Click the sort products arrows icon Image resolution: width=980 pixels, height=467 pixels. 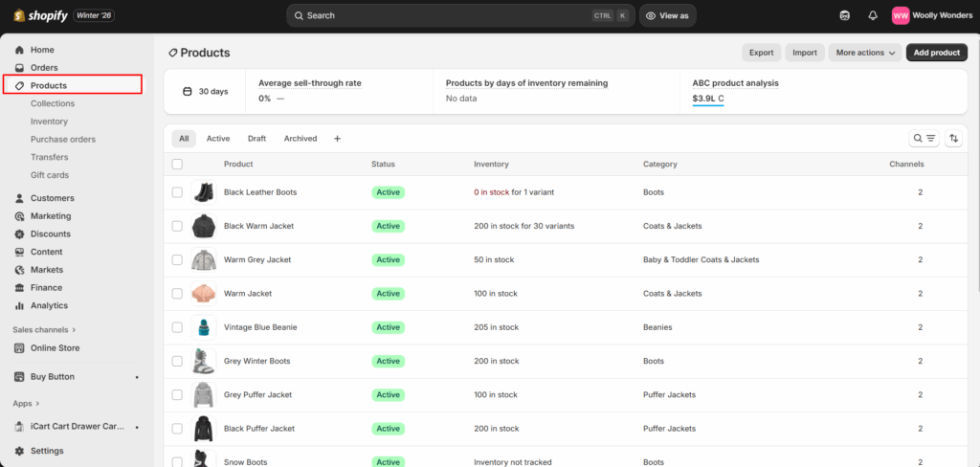pos(953,139)
